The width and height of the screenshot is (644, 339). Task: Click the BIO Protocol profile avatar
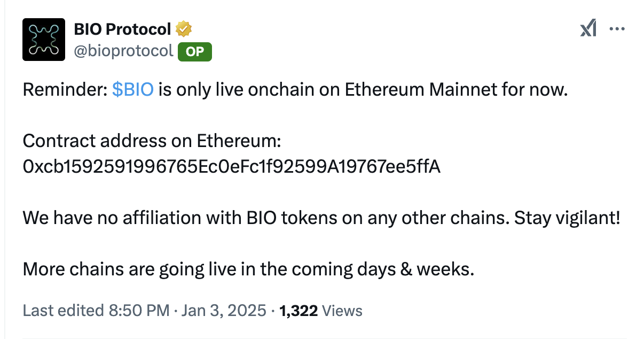click(43, 39)
